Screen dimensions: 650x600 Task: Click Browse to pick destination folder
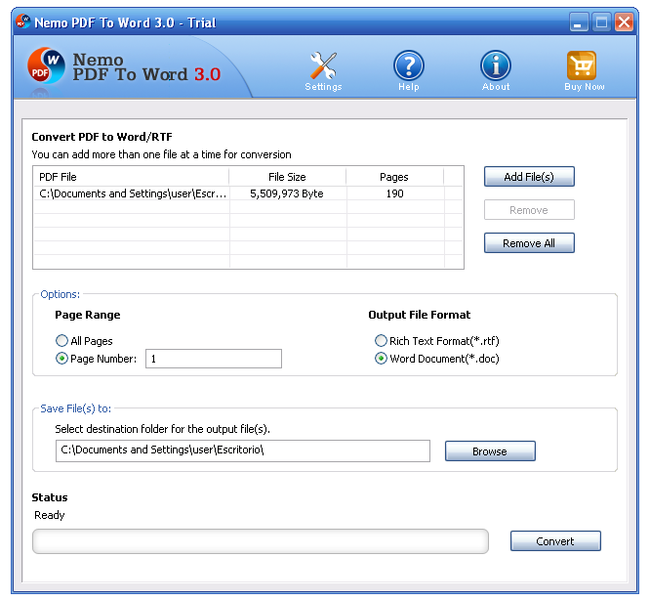tap(490, 451)
